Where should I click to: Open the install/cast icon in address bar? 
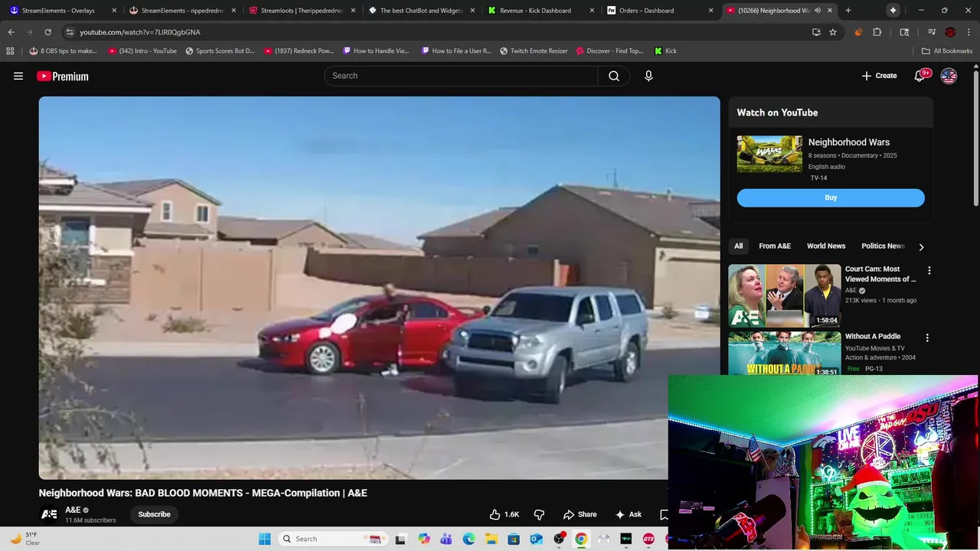[x=816, y=32]
